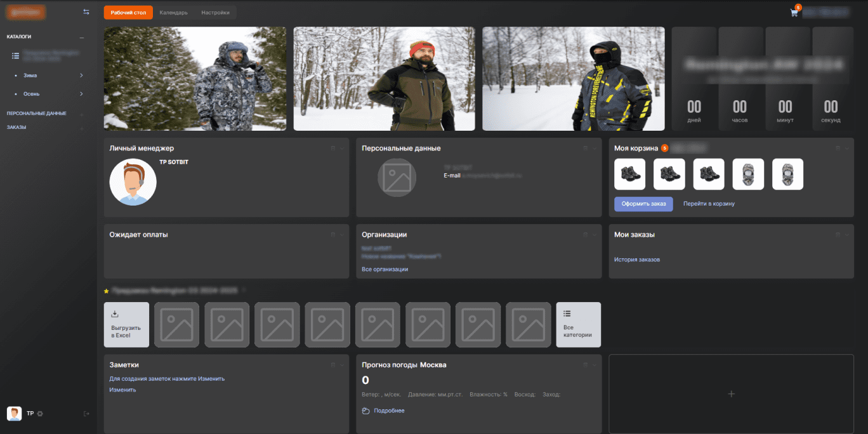Click the Оформить заказ button
Image resolution: width=868 pixels, height=434 pixels.
tap(643, 204)
